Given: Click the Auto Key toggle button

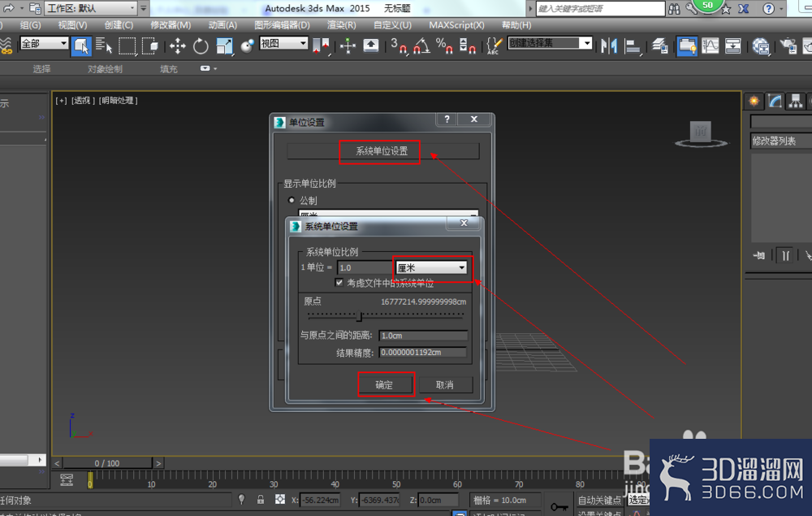Looking at the screenshot, I should pyautogui.click(x=599, y=500).
